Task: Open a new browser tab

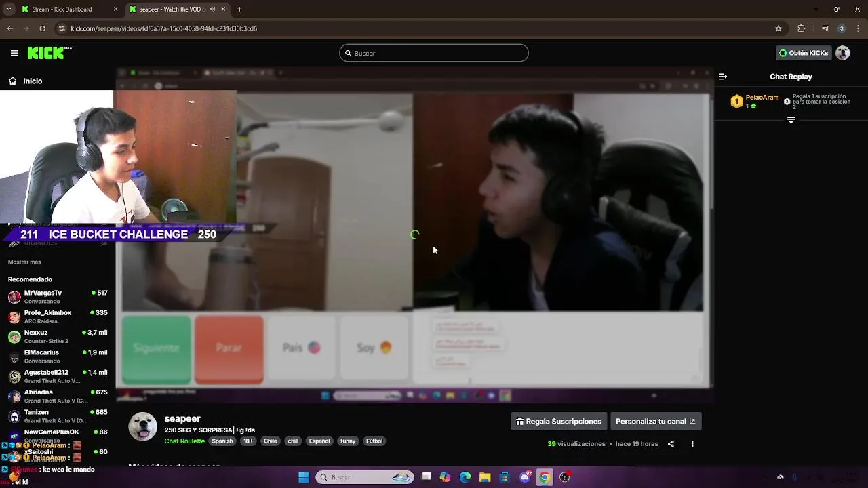Action: 239,9
